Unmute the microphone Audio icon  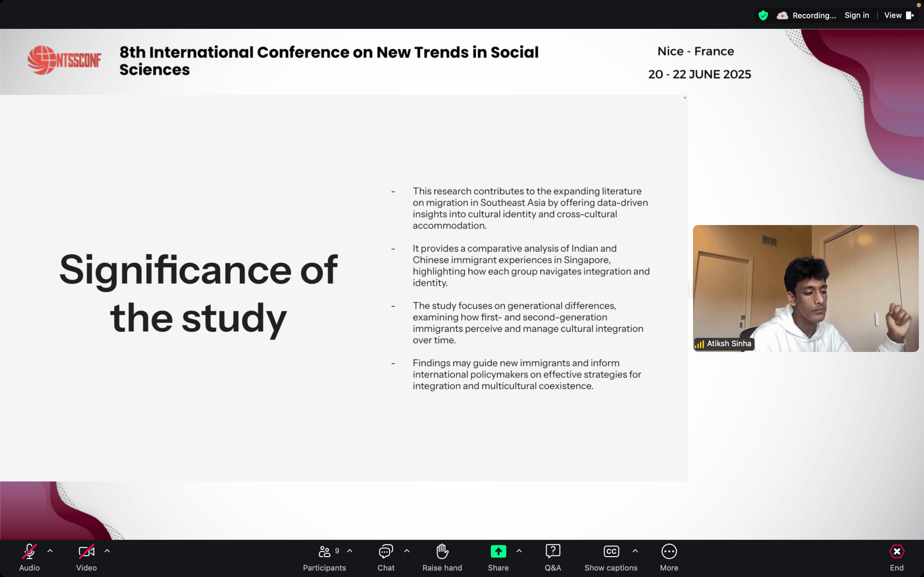(29, 551)
